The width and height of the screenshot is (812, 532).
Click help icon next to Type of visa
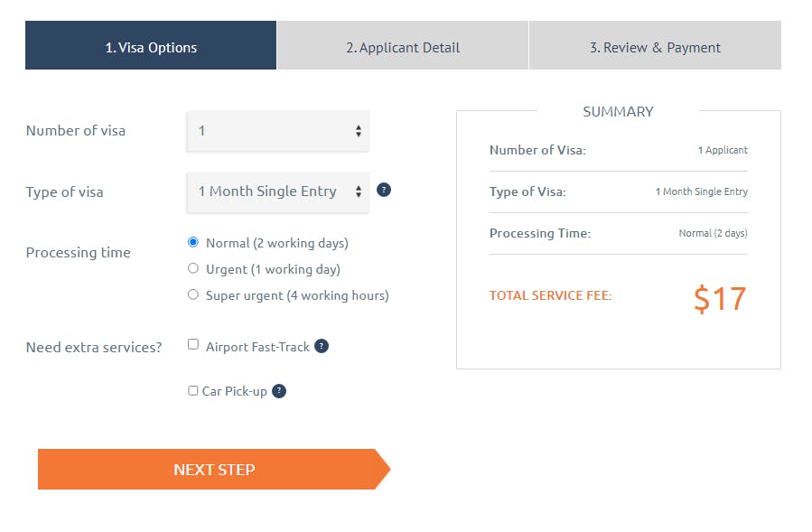click(384, 190)
